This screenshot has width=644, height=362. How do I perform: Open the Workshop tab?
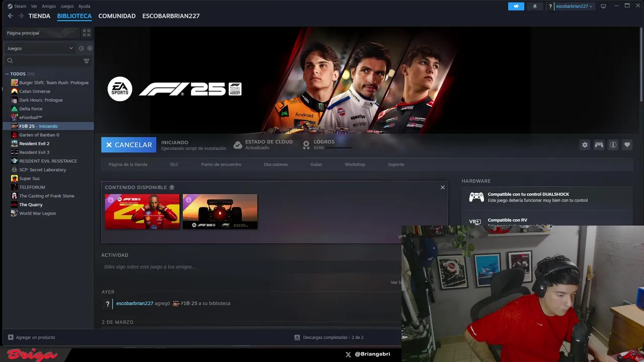[x=355, y=164]
